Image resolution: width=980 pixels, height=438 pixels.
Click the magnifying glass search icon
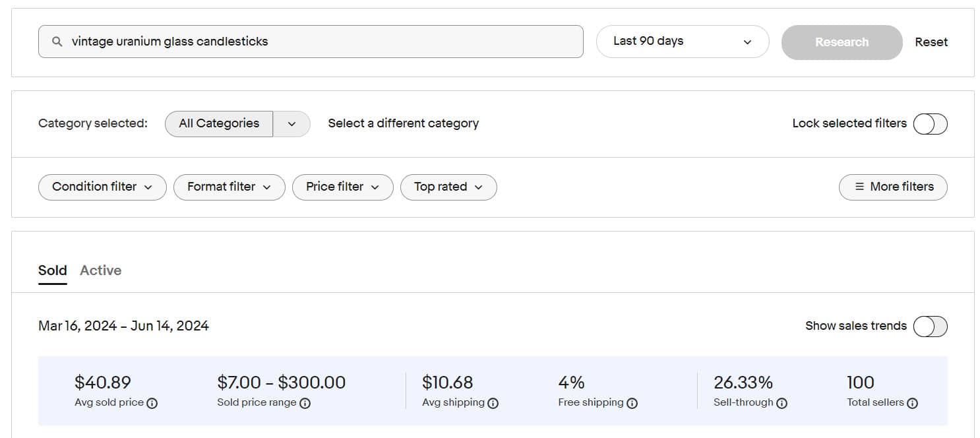57,42
